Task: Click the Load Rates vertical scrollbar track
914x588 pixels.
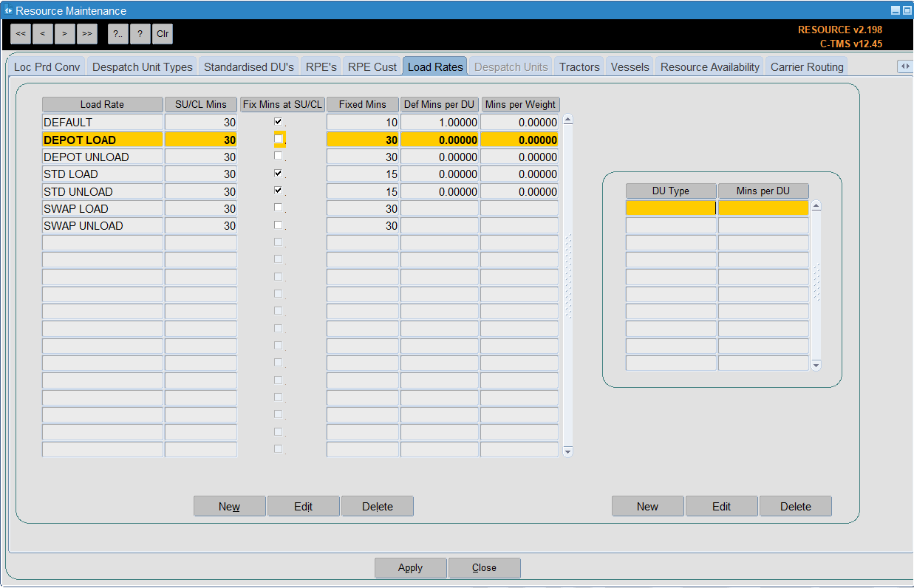Action: click(x=567, y=285)
